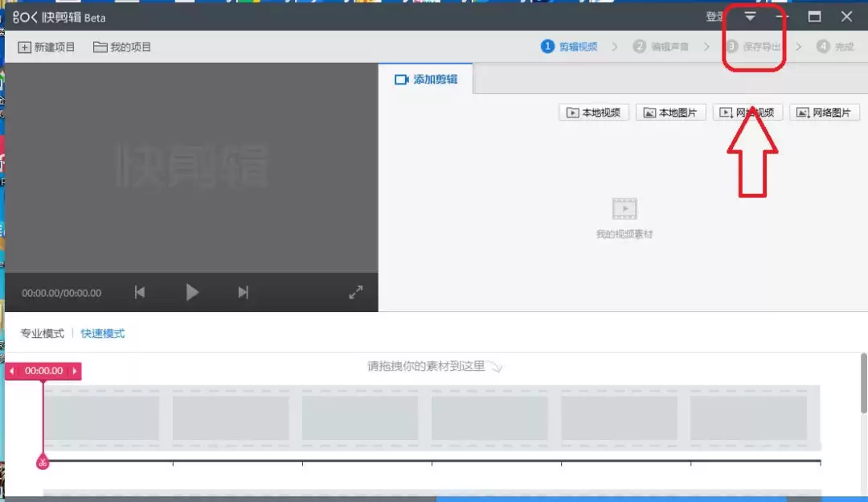Screen dimensions: 868x502
Task: Click the 00:00.00 playhead time label
Action: click(x=43, y=371)
